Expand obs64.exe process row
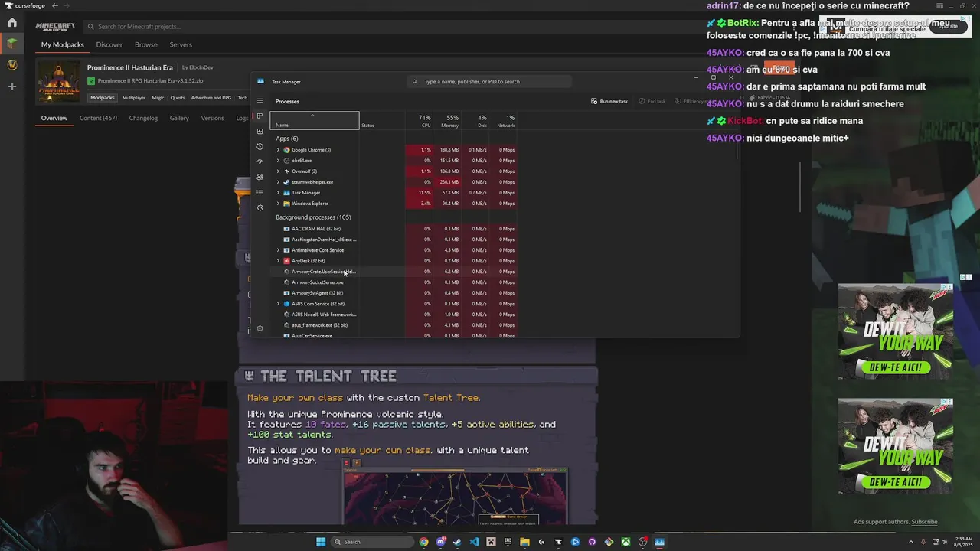980x551 pixels. (278, 161)
